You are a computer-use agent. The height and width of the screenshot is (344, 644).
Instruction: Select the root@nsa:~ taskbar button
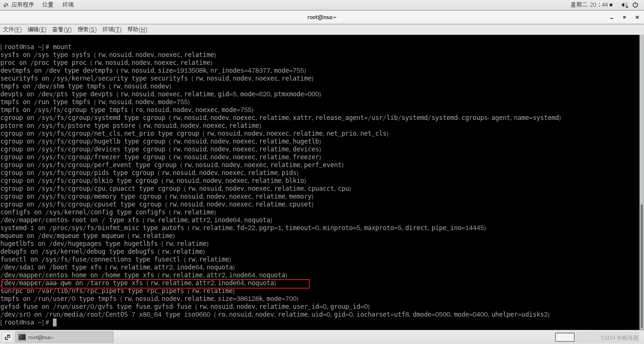[x=64, y=337]
